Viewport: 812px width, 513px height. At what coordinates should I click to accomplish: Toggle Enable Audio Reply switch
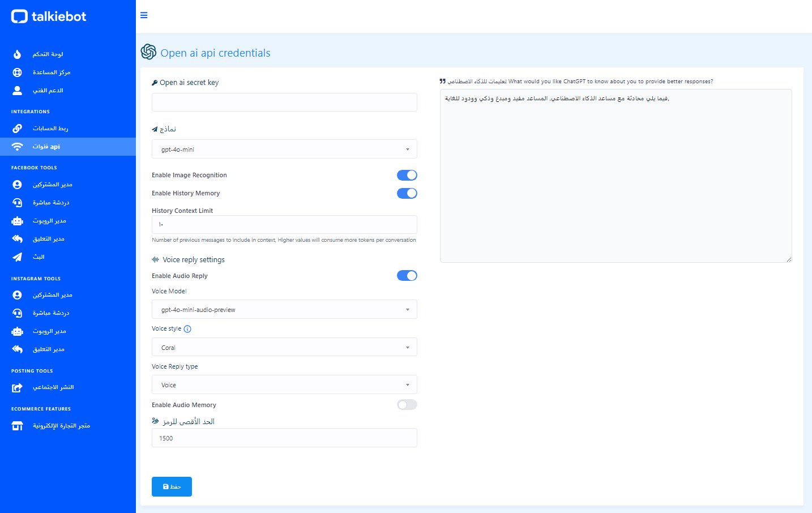[407, 276]
